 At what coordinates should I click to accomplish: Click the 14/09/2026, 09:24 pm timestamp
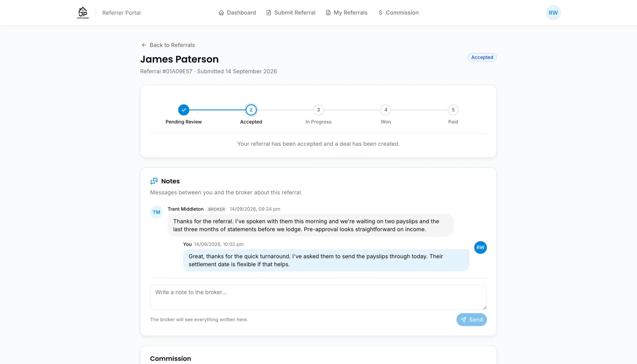pyautogui.click(x=255, y=209)
